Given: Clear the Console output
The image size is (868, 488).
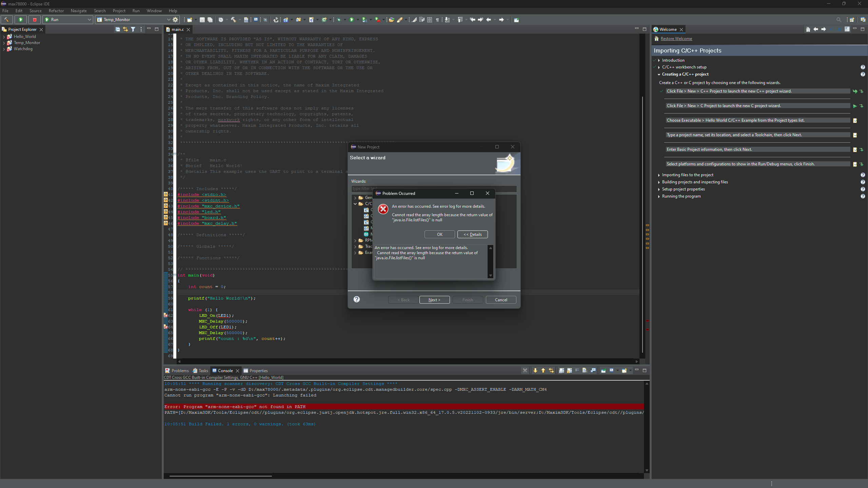Looking at the screenshot, I should point(585,370).
